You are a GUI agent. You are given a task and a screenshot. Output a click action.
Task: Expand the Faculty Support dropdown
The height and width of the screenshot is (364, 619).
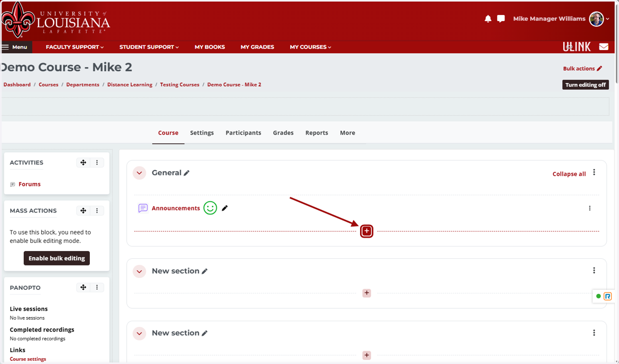tap(75, 47)
